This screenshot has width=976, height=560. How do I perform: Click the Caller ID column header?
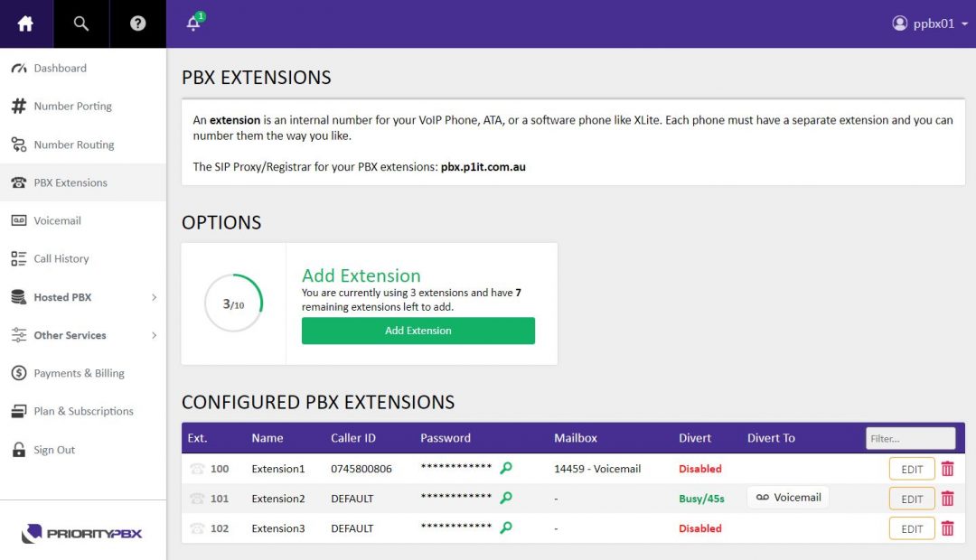pyautogui.click(x=353, y=438)
